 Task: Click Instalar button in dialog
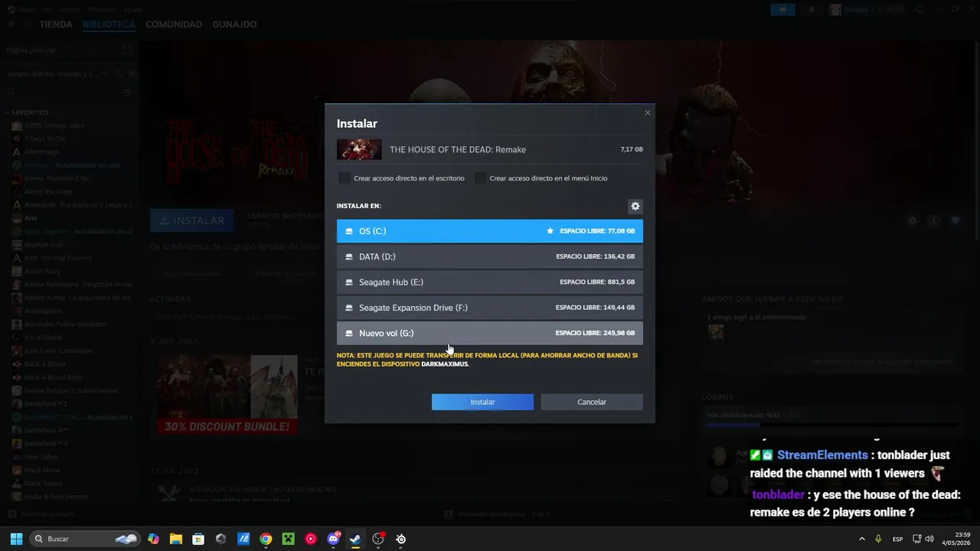(x=482, y=402)
